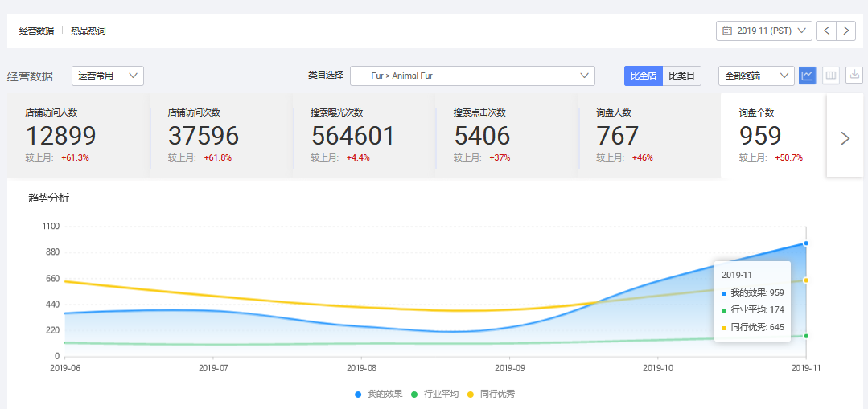Go to the next month arrow
This screenshot has width=868, height=409.
coord(845,31)
